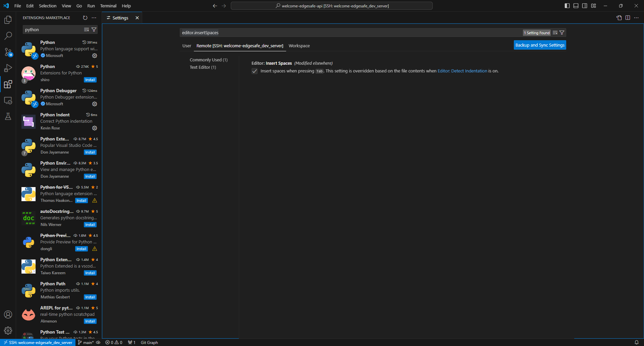Open the Testing flask view
644x346 pixels.
(8, 116)
